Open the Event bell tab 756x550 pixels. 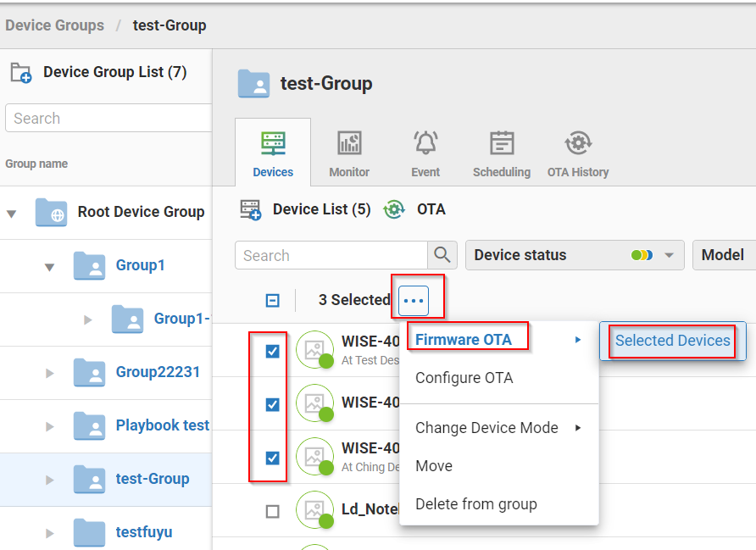click(425, 153)
